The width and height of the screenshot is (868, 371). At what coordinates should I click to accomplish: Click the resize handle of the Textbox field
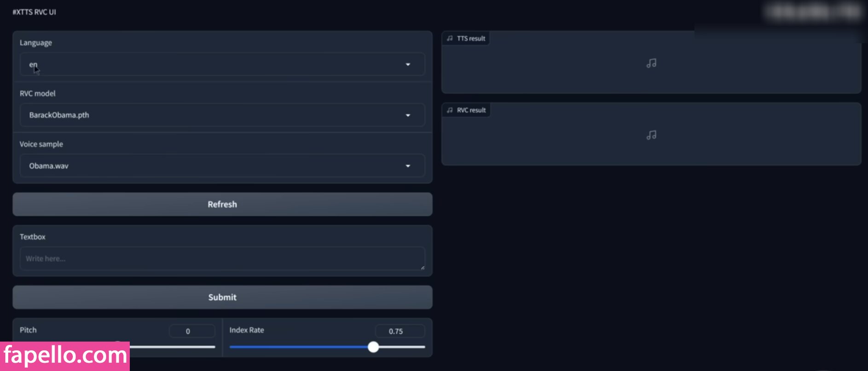(422, 267)
